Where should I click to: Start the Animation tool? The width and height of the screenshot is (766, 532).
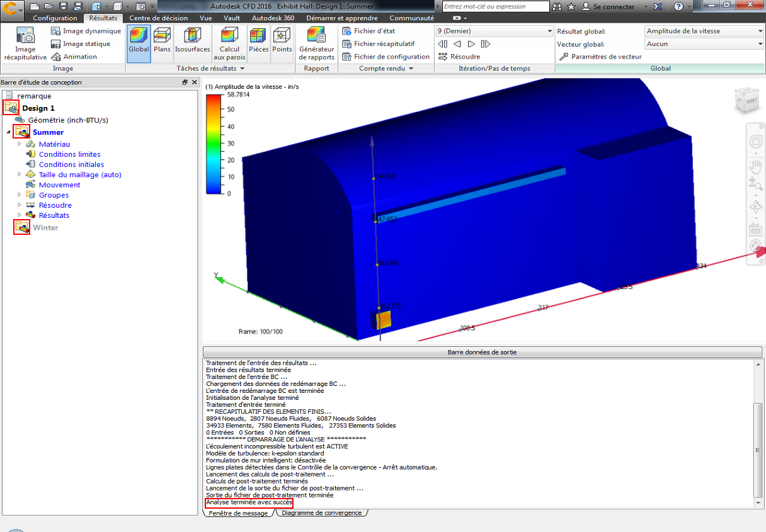[x=74, y=57]
